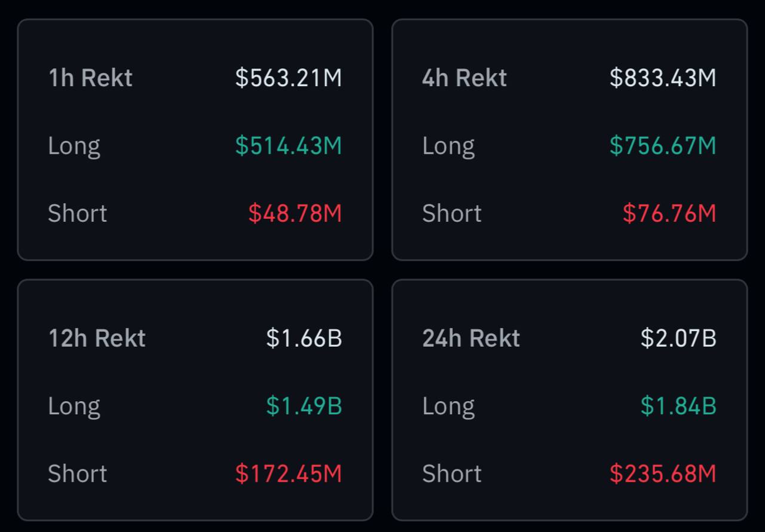Click the 4h Long $756.67M amount

click(663, 146)
